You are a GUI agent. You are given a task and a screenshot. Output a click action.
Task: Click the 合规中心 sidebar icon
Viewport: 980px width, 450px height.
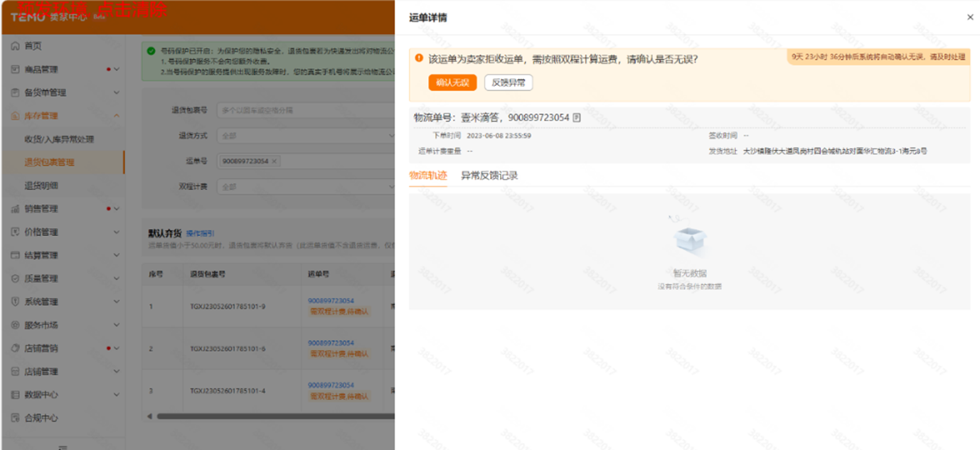point(16,418)
